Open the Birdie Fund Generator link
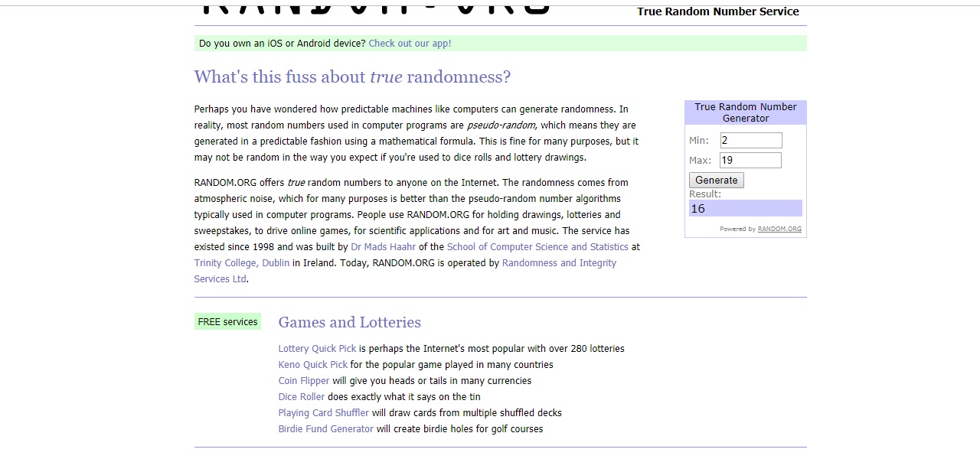This screenshot has width=980, height=459. click(326, 429)
